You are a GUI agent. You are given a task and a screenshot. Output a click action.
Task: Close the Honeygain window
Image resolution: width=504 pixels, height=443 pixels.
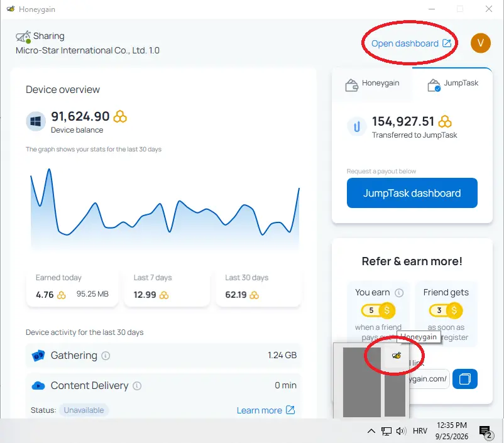[488, 9]
